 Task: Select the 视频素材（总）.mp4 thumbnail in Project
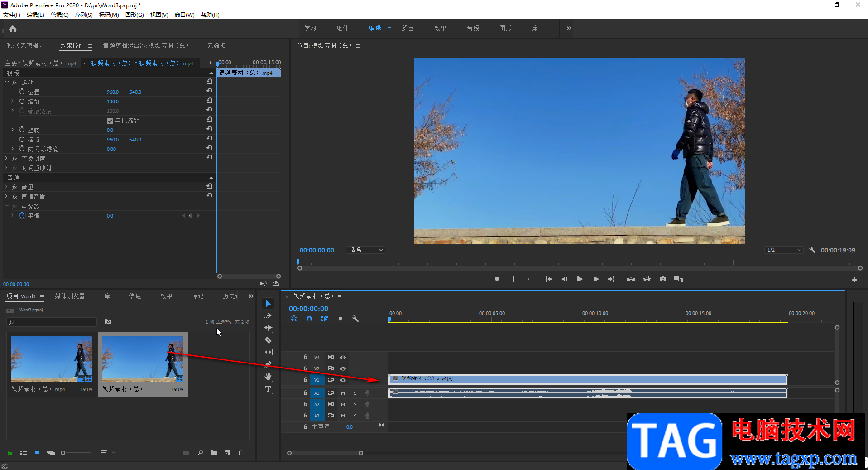(x=52, y=359)
